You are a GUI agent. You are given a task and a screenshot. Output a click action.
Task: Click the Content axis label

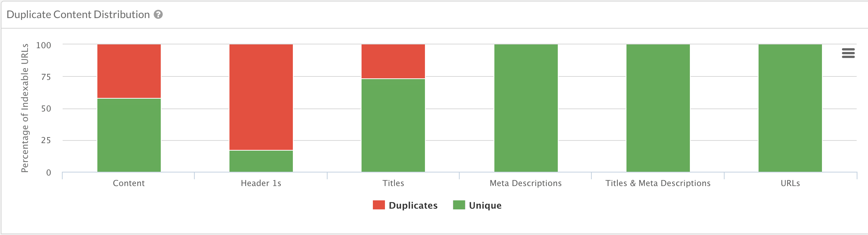tap(129, 183)
